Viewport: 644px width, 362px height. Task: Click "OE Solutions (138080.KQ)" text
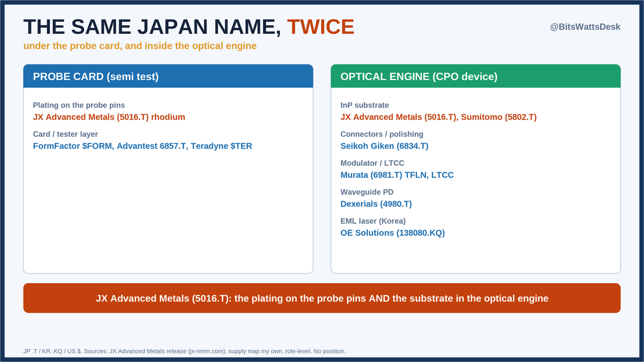click(x=393, y=233)
